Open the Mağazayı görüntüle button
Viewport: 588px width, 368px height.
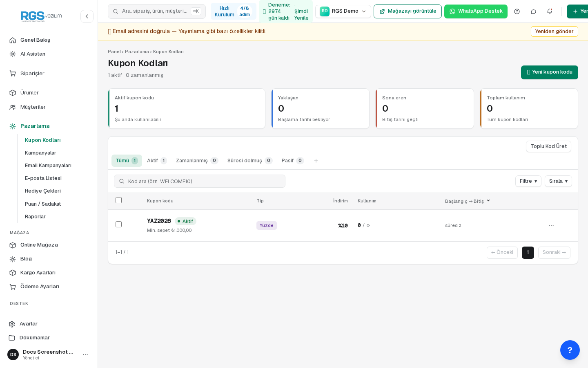pyautogui.click(x=408, y=11)
